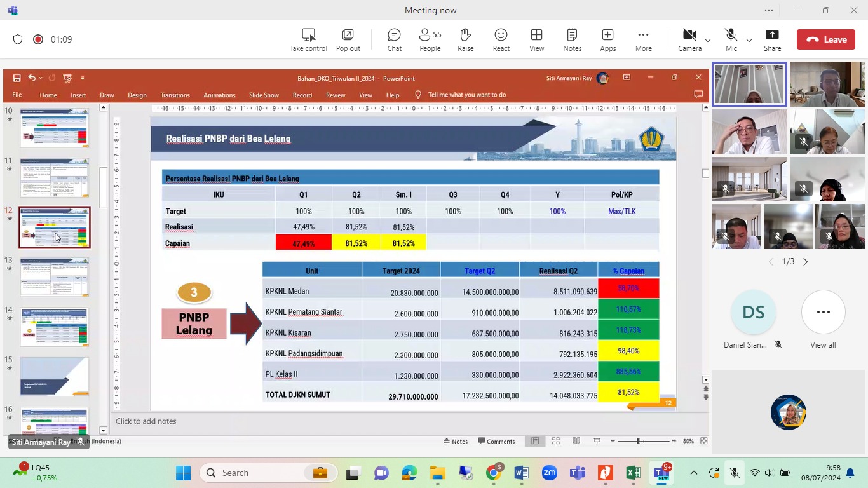
Task: Turn on the Camera
Action: pos(689,39)
